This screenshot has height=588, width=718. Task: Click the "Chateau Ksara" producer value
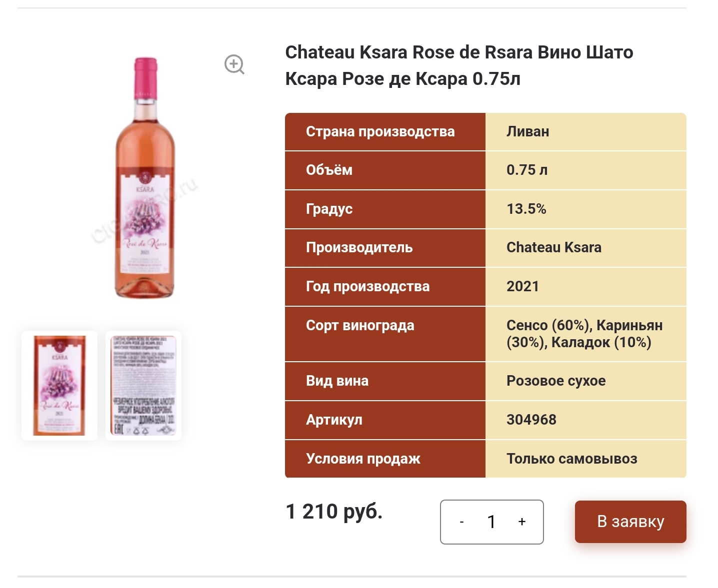pyautogui.click(x=553, y=247)
